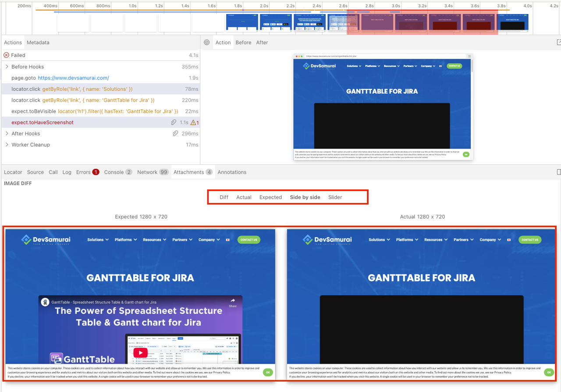561x392 pixels.
Task: Expand the After Hooks row
Action: (7, 134)
